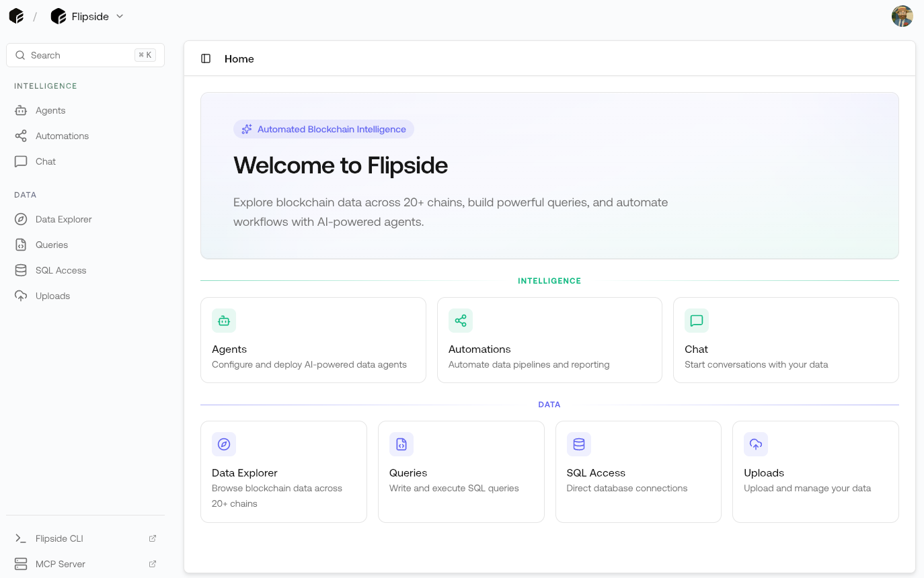The image size is (924, 578).
Task: Open the Flipside CLI link label
Action: tap(59, 538)
